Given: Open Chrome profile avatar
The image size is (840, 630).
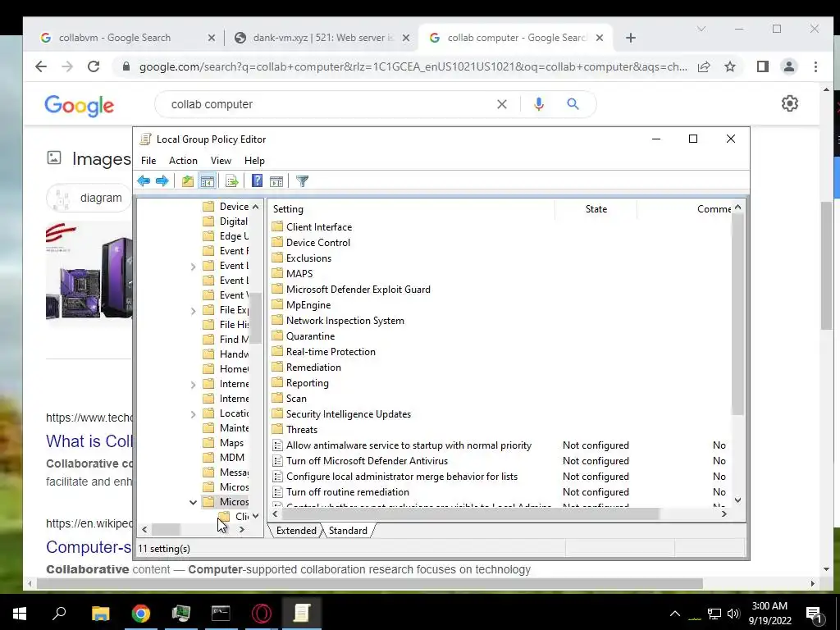Looking at the screenshot, I should [x=789, y=66].
